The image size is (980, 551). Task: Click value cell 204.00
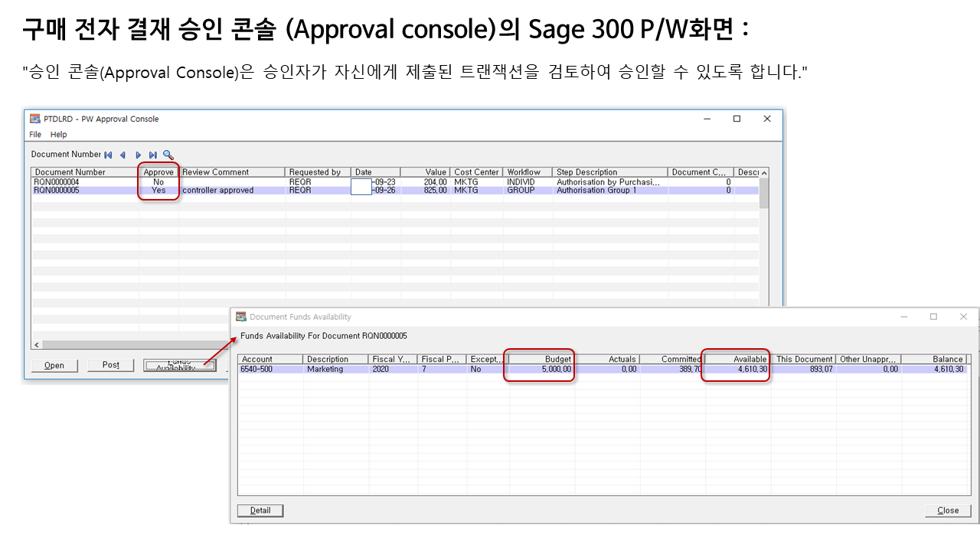coord(426,182)
